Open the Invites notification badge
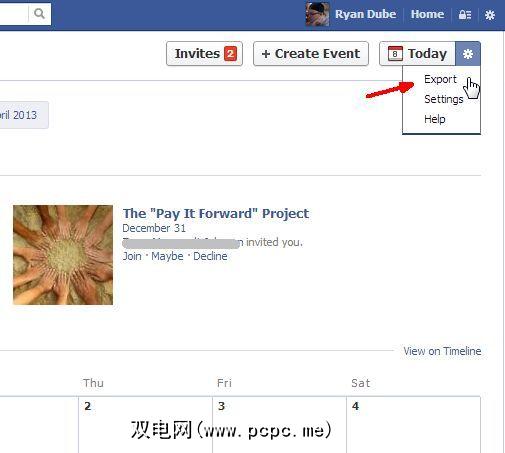Image resolution: width=505 pixels, height=453 pixels. coord(231,54)
